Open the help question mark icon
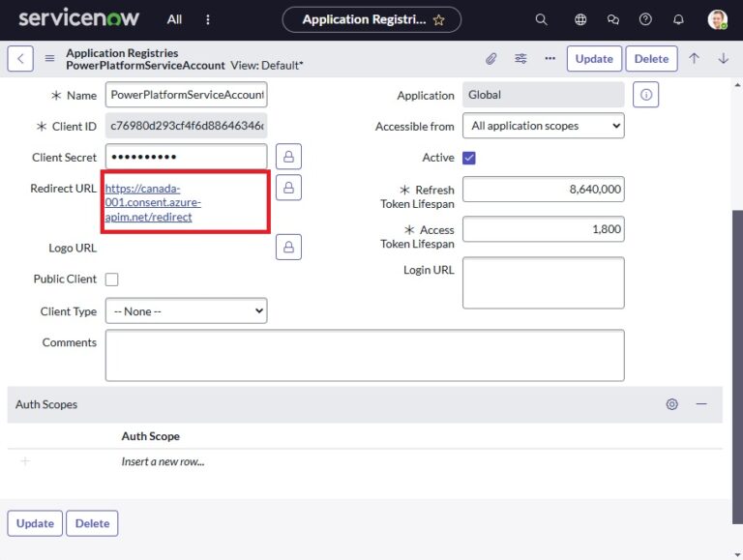 (645, 19)
